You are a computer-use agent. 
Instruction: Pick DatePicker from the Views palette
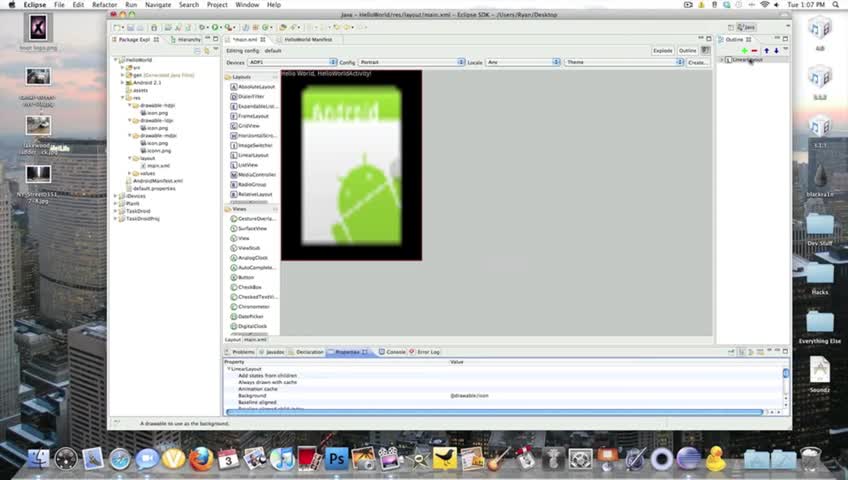pyautogui.click(x=247, y=316)
